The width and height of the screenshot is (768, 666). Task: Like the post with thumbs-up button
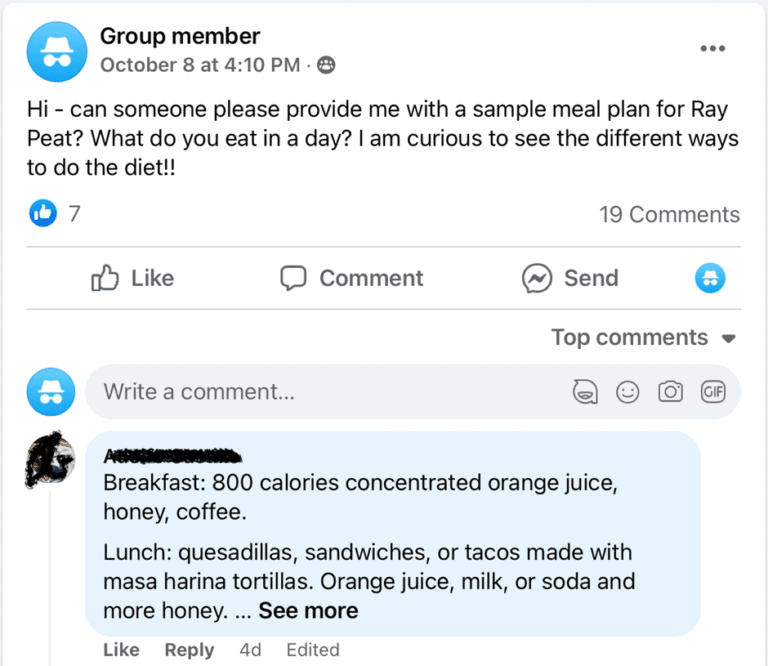coord(132,278)
